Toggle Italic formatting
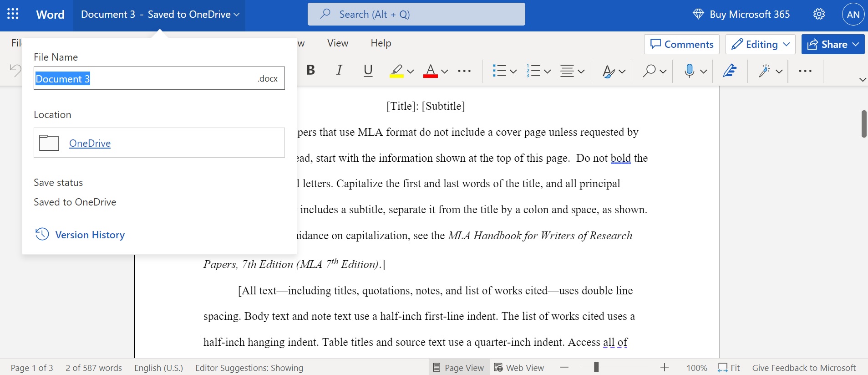Image resolution: width=868 pixels, height=375 pixels. 339,70
